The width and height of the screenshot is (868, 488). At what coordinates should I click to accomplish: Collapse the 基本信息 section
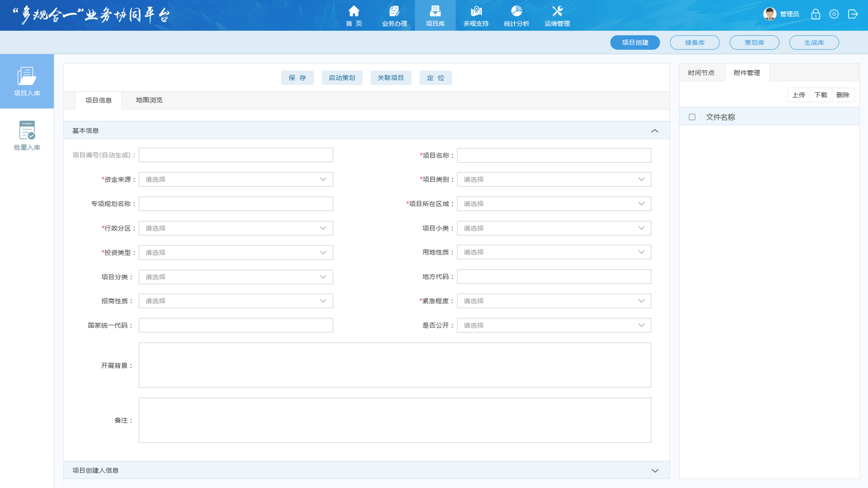coord(655,131)
